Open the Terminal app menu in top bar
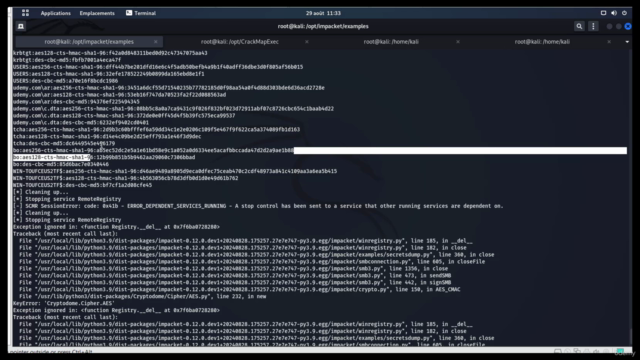Screen dimensions: 640x360 coord(141,13)
